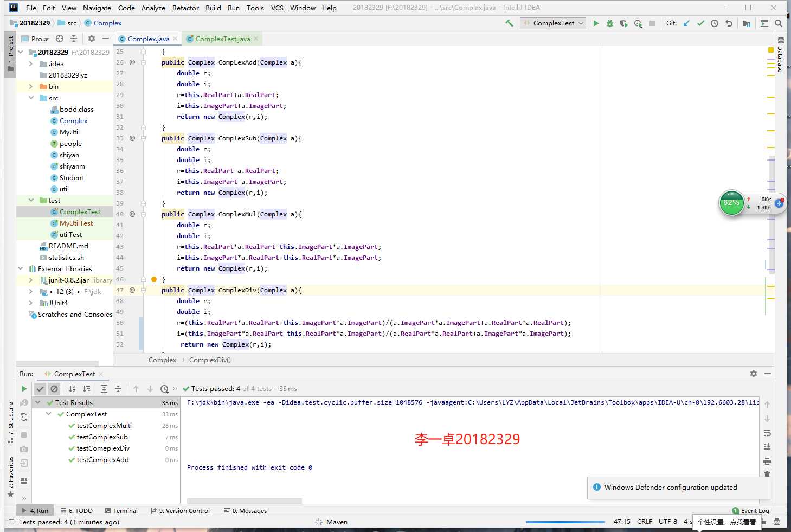Toggle Show Passed tests checkmark button
This screenshot has width=791, height=532.
40,389
